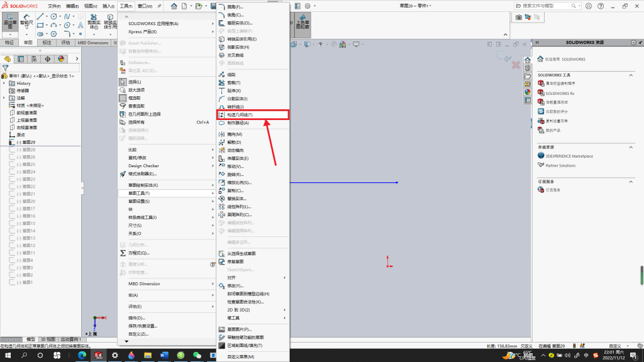Click the ConfigurationManager tab icon
This screenshot has width=644, height=362.
(x=34, y=58)
